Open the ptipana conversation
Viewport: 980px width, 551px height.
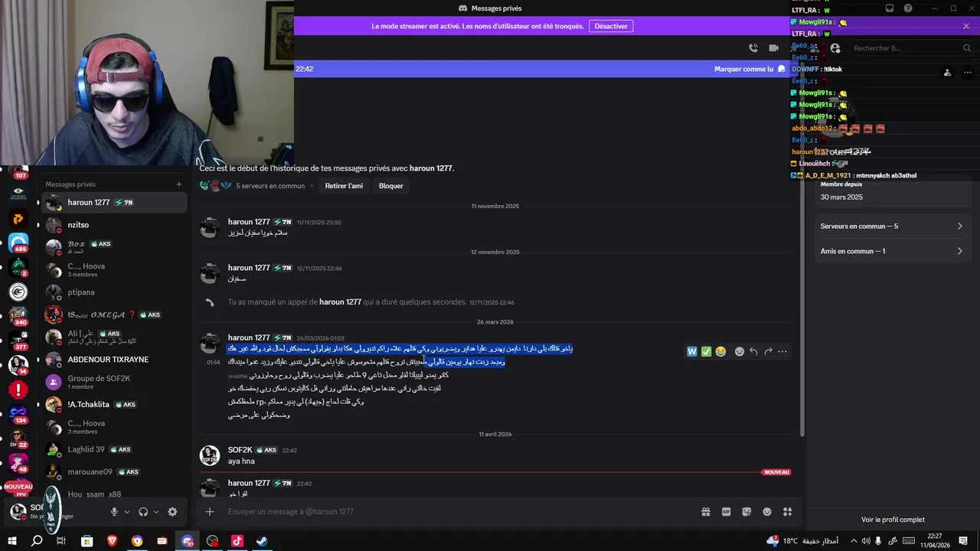pos(113,292)
